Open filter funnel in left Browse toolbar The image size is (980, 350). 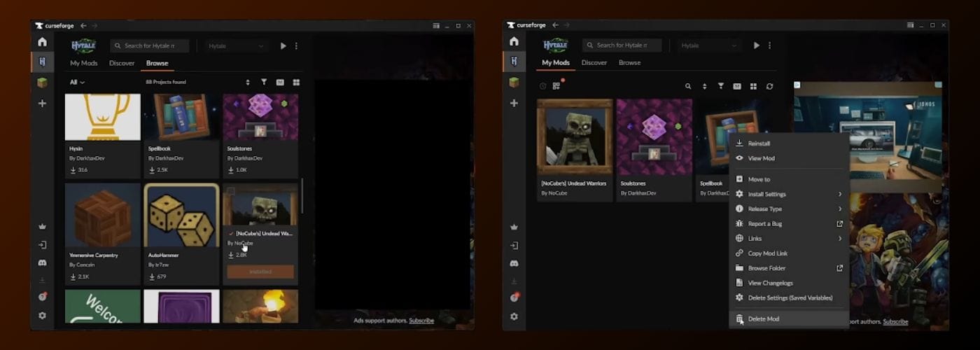pos(264,82)
